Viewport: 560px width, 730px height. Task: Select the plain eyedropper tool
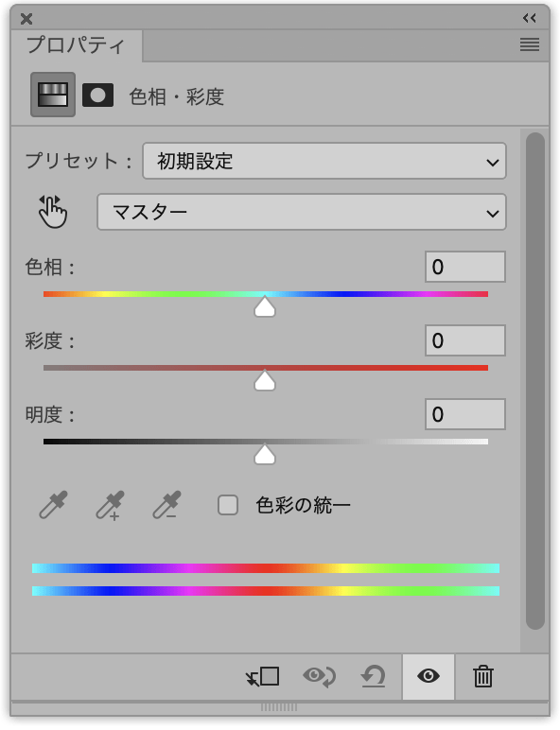pyautogui.click(x=53, y=505)
